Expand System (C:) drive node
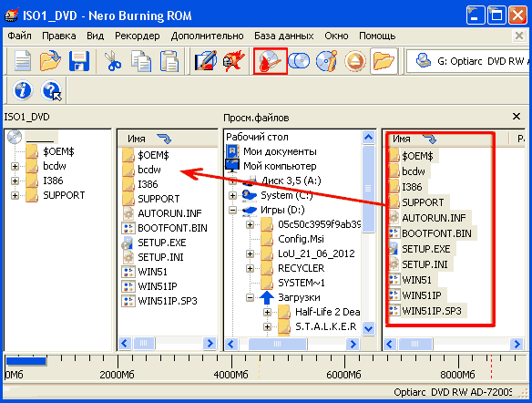The height and width of the screenshot is (403, 532). coord(233,195)
